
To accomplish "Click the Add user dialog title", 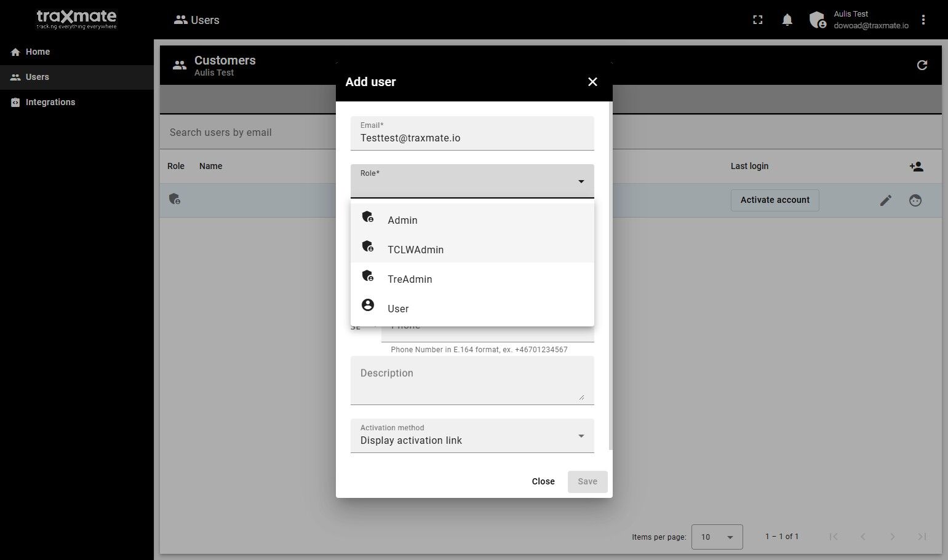I will pyautogui.click(x=370, y=82).
